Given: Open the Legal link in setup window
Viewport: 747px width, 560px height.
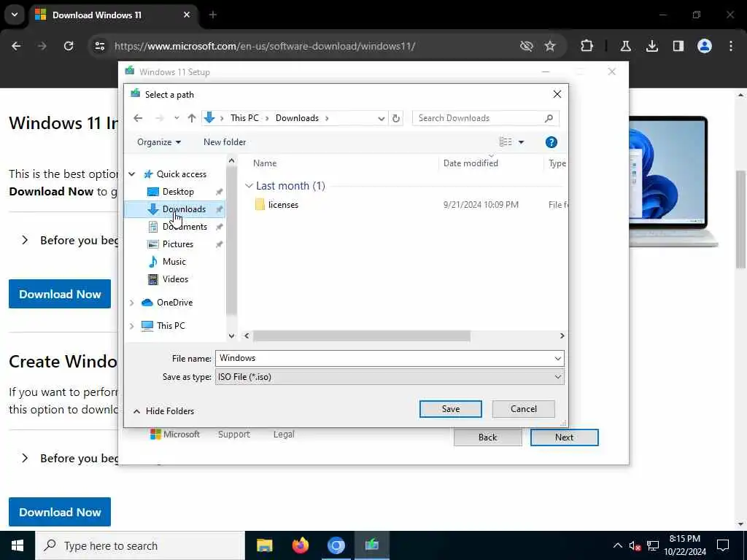Looking at the screenshot, I should tap(284, 435).
